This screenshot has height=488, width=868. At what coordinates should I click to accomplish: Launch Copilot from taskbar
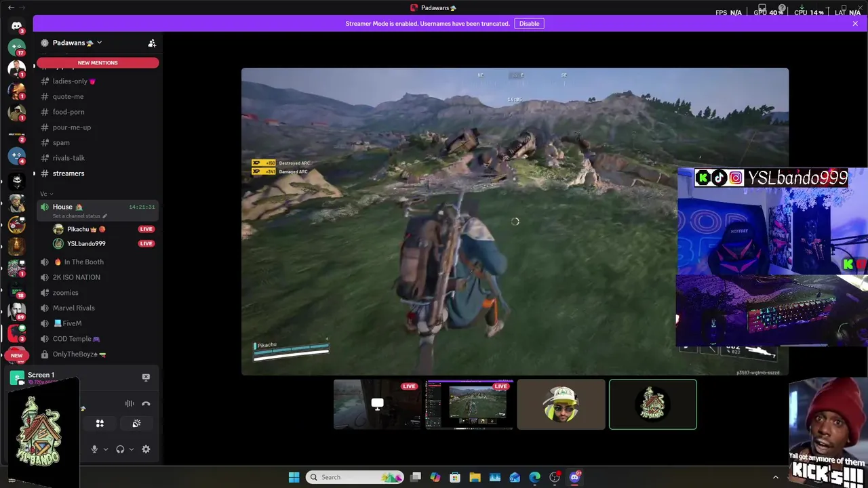(x=435, y=477)
